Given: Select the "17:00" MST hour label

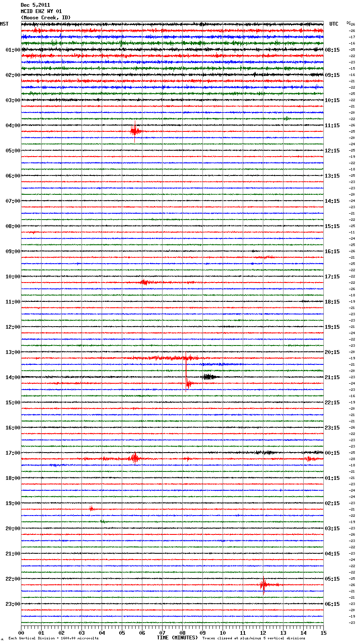Looking at the screenshot, I should 13,453.
